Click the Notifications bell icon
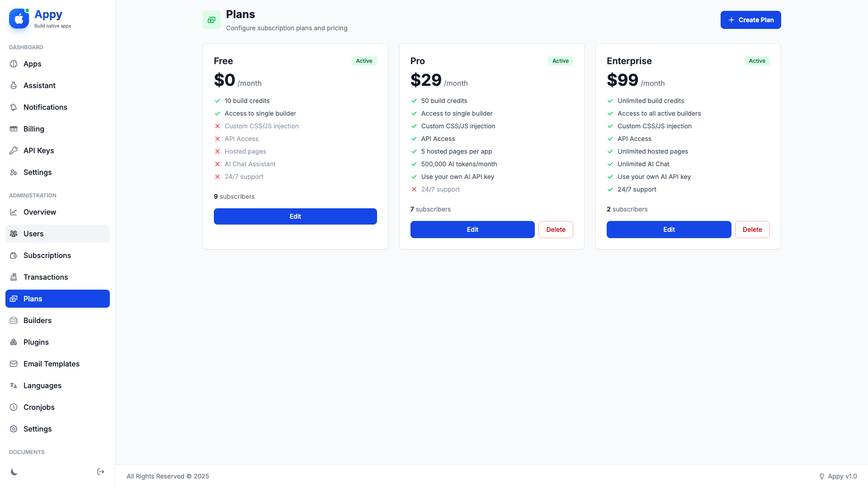 pyautogui.click(x=14, y=107)
